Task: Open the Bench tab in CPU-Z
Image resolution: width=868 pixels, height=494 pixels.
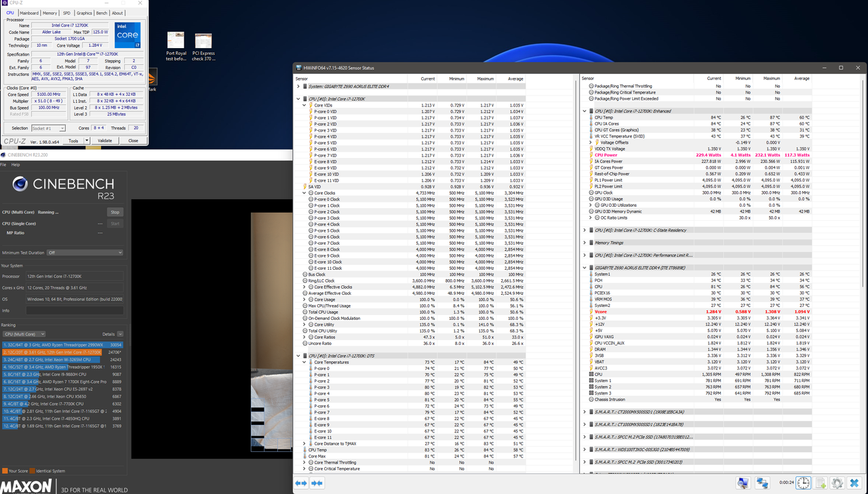Action: [x=102, y=13]
